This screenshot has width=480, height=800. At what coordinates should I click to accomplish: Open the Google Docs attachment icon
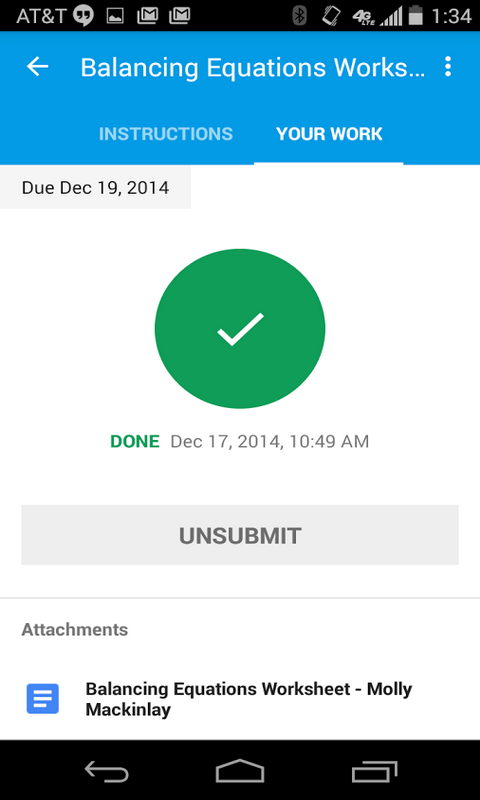[43, 698]
